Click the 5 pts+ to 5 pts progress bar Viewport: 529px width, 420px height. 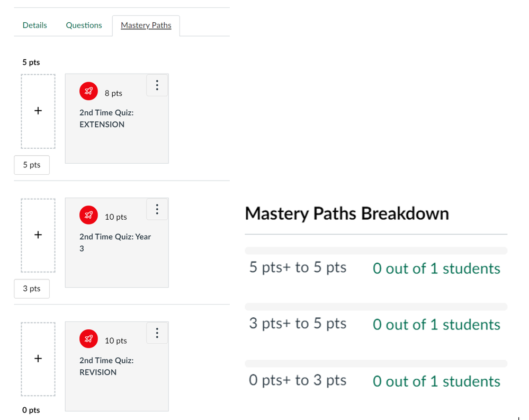[376, 251]
